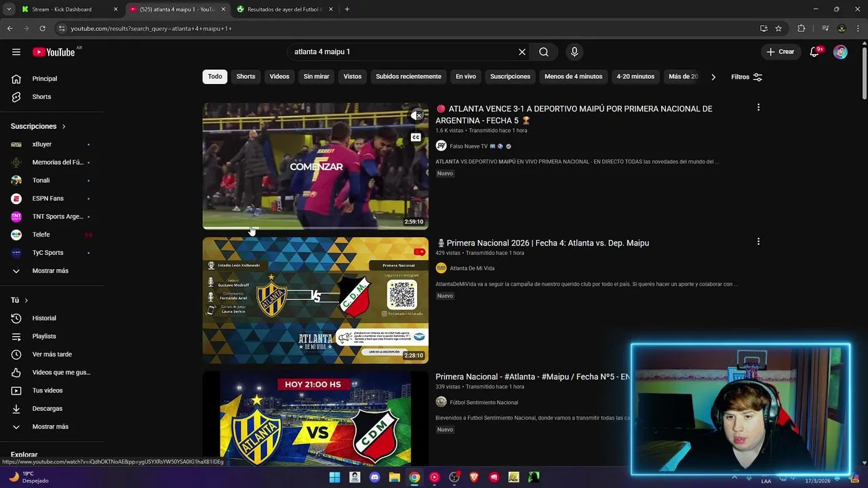Open more options for ATLANTA VENCE 3-1 video

[758, 107]
